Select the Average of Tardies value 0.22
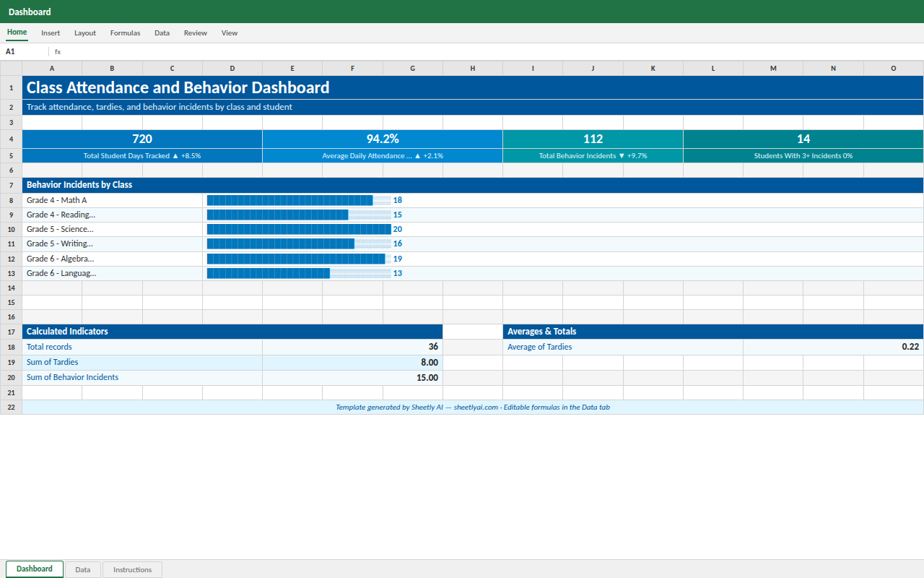This screenshot has width=924, height=578. [x=833, y=347]
